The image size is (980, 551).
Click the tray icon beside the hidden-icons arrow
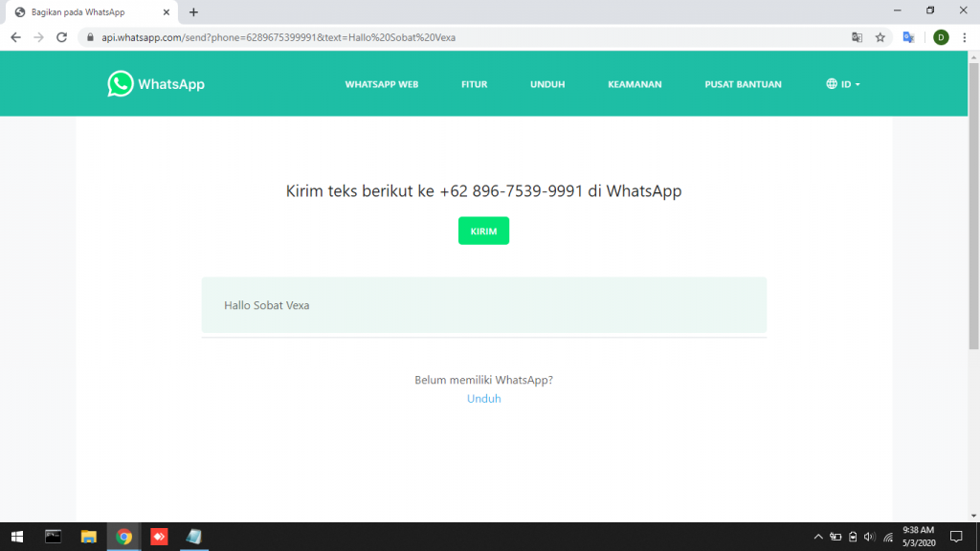click(835, 537)
